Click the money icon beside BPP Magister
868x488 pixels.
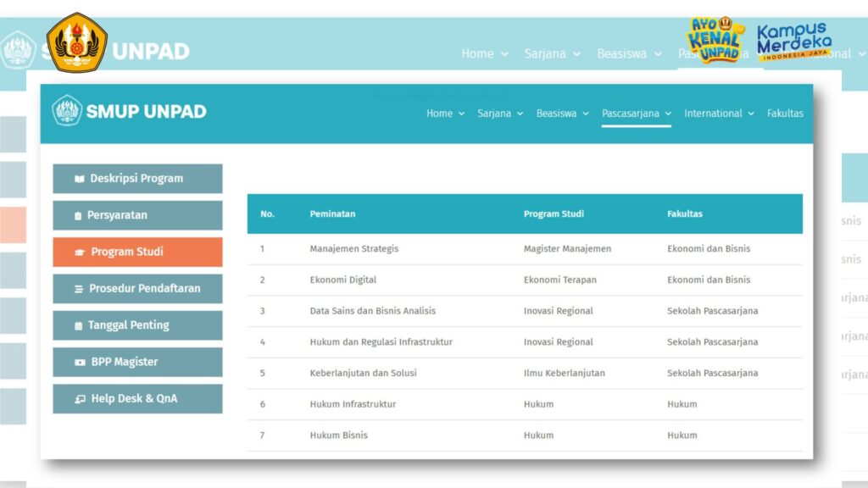(x=81, y=363)
